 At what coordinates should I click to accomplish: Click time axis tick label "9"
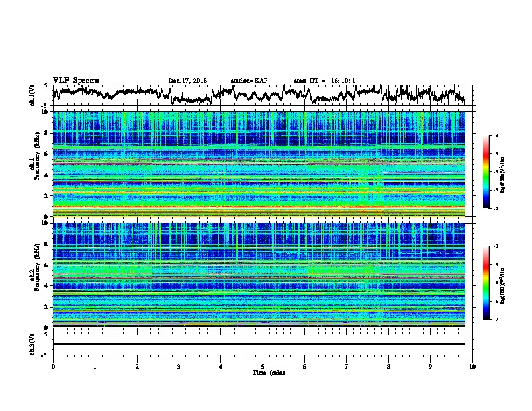pos(430,367)
